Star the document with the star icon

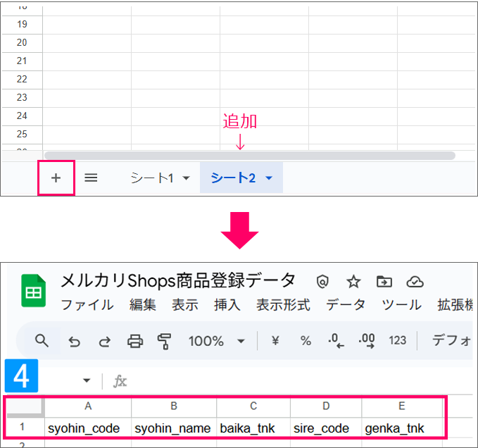[x=353, y=282]
